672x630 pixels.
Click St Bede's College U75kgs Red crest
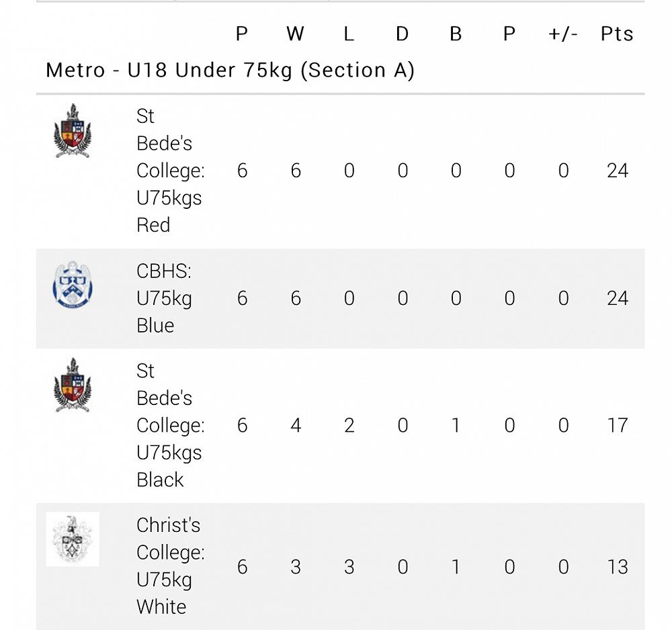coord(73,132)
